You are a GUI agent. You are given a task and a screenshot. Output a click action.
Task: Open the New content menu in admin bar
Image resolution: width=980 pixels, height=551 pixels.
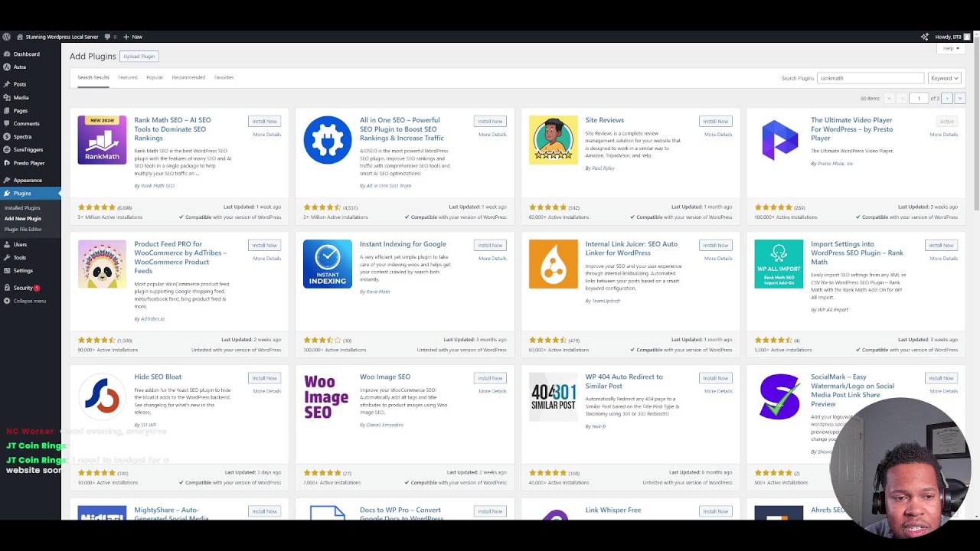pos(132,37)
